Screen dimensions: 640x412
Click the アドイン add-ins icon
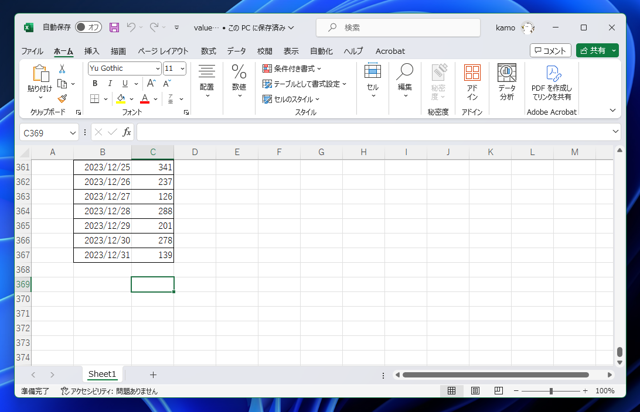click(472, 81)
